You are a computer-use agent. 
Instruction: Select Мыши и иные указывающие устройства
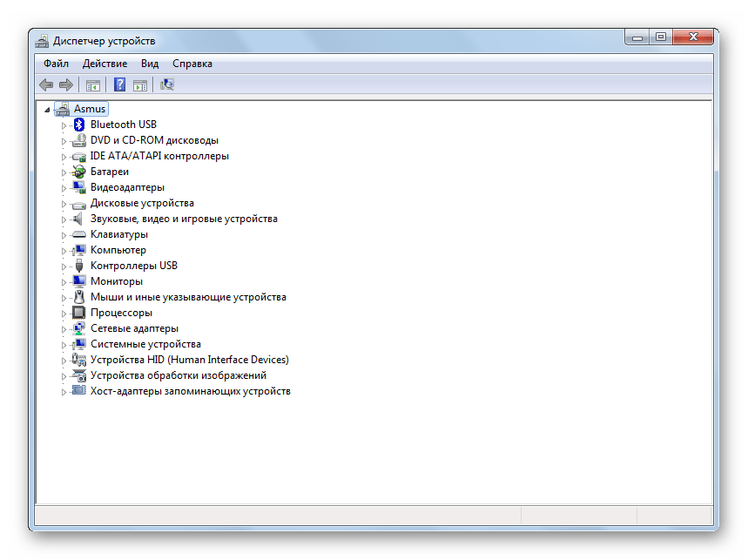coord(188,297)
